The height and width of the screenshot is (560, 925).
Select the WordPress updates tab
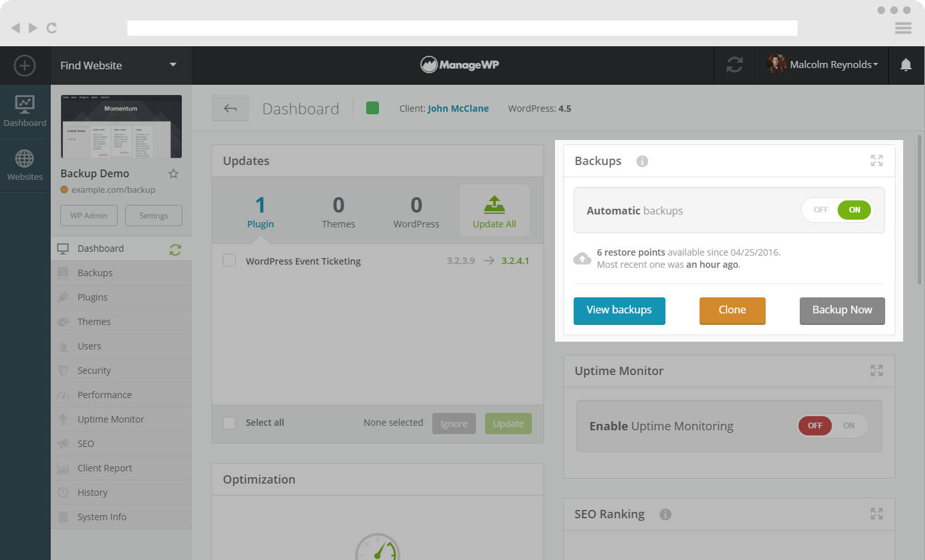tap(416, 213)
